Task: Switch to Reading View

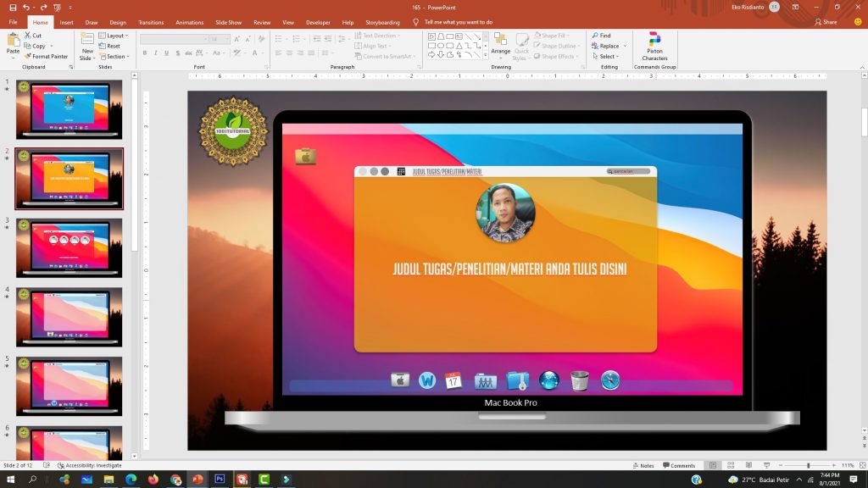Action: [748, 465]
